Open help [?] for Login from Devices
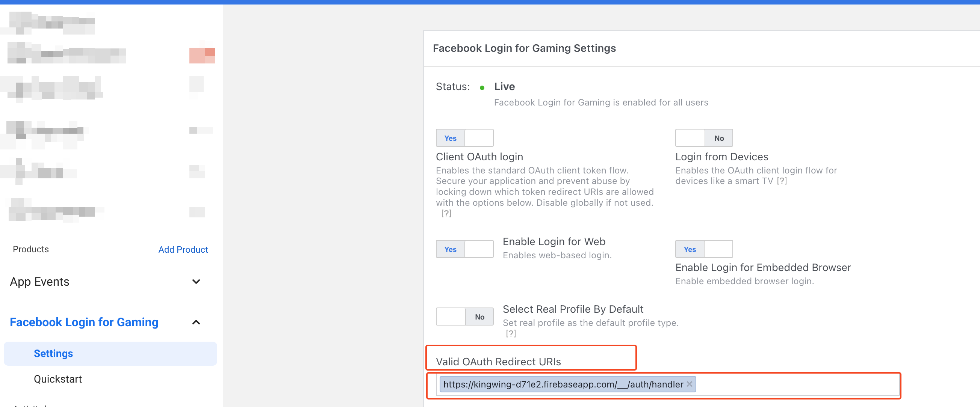This screenshot has height=407, width=980. tap(782, 181)
